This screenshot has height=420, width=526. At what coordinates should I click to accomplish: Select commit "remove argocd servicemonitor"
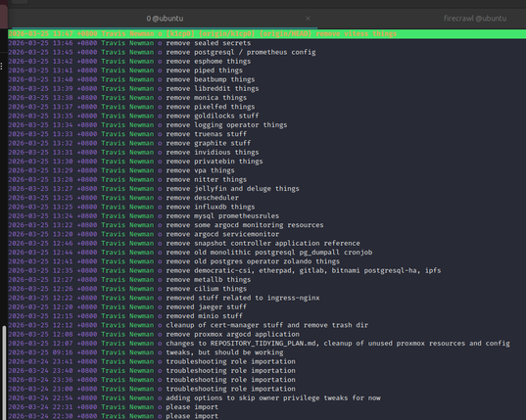click(267, 234)
